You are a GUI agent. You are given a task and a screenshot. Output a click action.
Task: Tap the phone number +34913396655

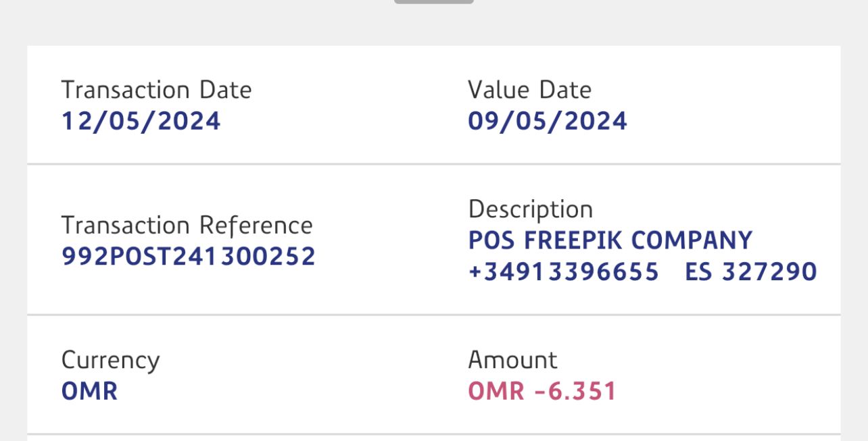[563, 271]
